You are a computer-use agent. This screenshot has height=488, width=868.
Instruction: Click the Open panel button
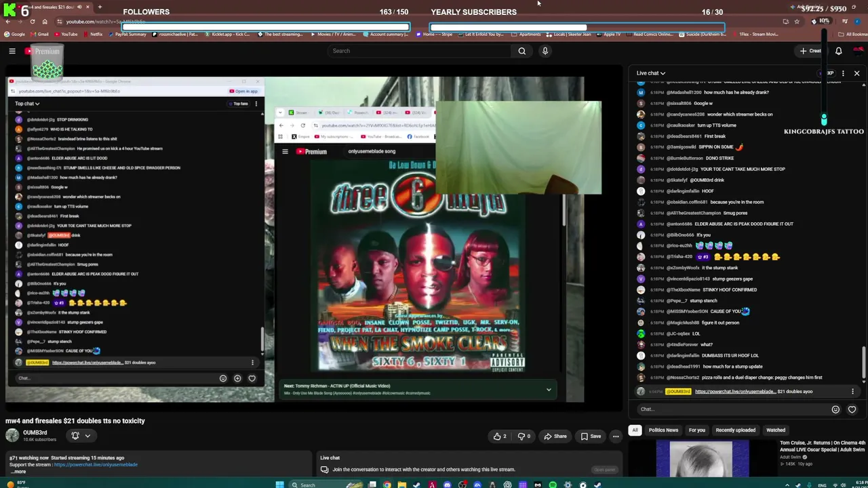point(604,470)
